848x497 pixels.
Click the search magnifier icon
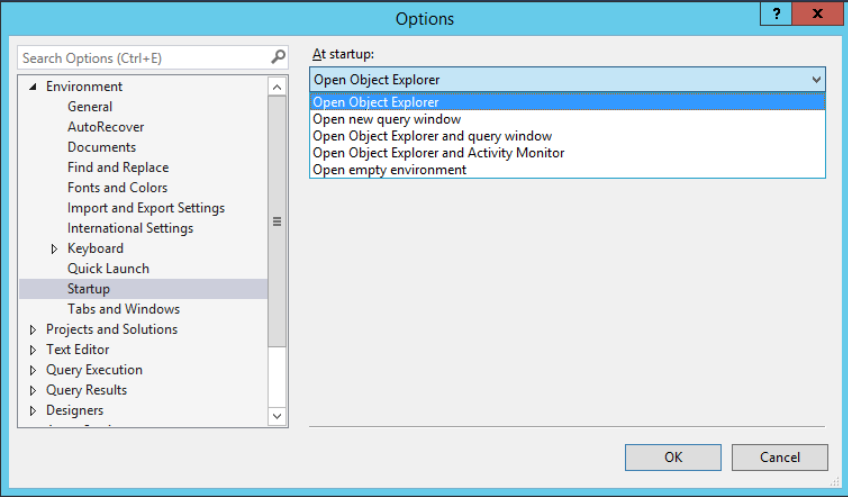(278, 58)
